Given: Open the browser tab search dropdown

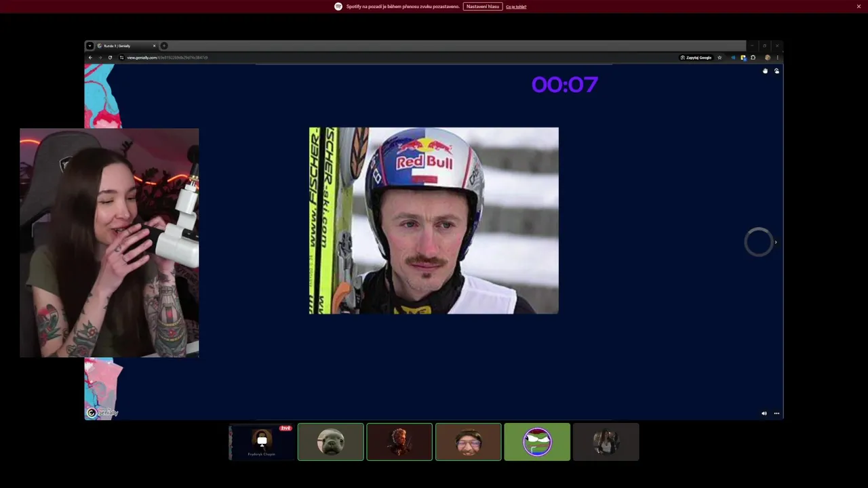Looking at the screenshot, I should (90, 45).
